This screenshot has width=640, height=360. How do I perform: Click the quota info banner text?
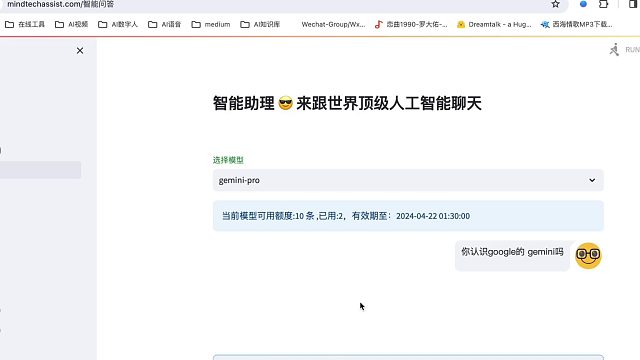coord(346,216)
